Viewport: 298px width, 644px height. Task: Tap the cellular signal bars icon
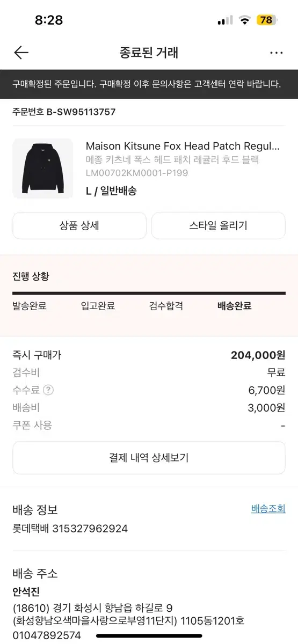225,21
